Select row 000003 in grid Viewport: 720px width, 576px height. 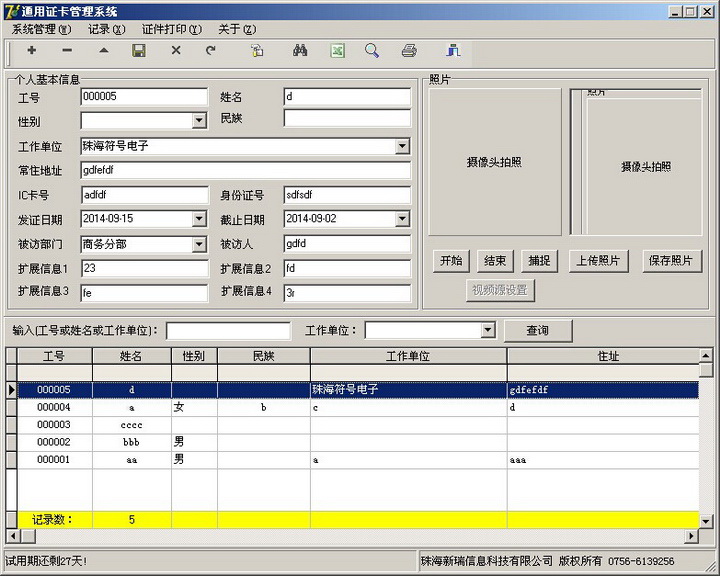[358, 425]
